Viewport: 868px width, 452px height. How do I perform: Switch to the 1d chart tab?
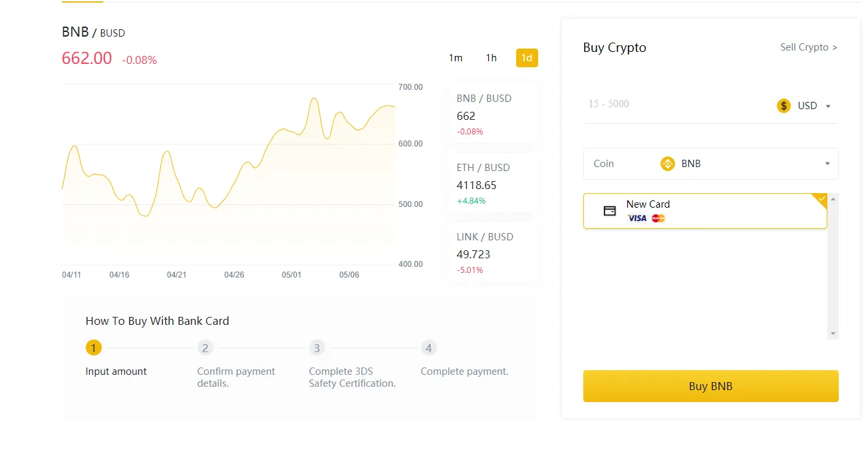click(527, 58)
